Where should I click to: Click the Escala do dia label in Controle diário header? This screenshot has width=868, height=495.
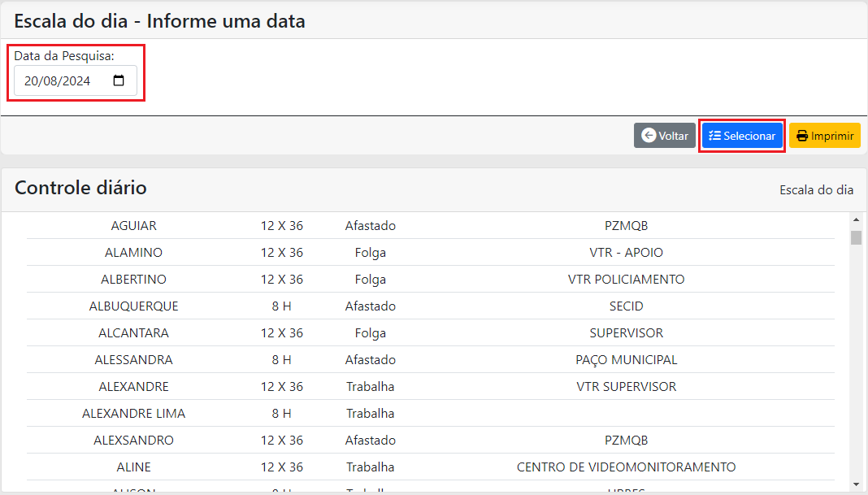pyautogui.click(x=816, y=189)
